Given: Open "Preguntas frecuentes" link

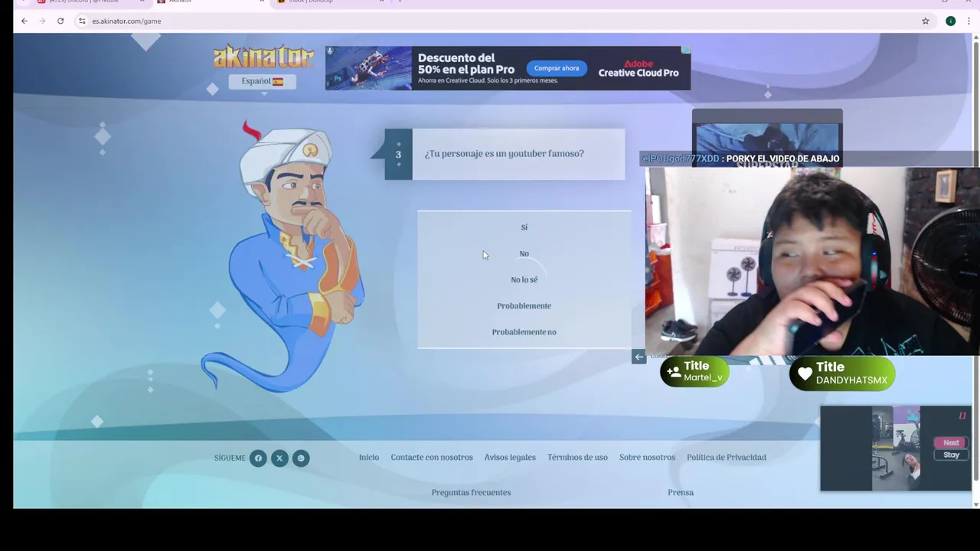Looking at the screenshot, I should click(471, 492).
